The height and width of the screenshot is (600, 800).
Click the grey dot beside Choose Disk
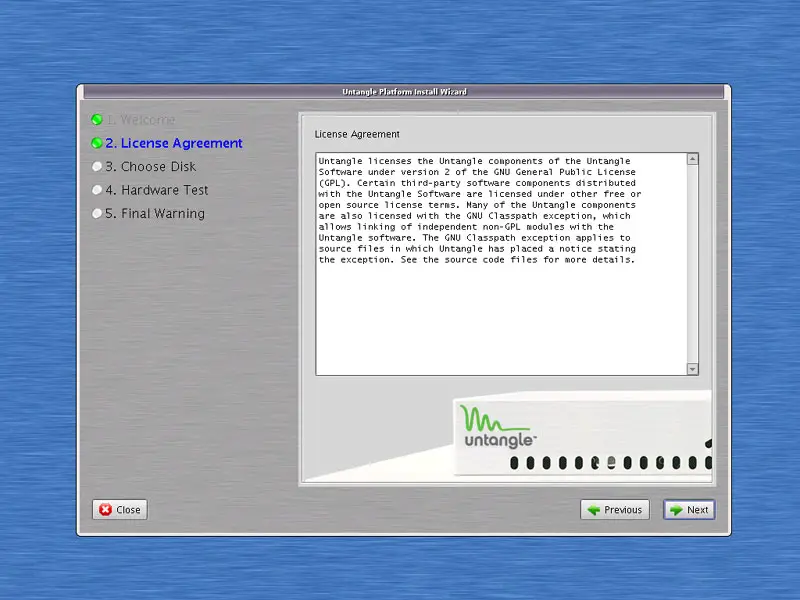(x=96, y=167)
